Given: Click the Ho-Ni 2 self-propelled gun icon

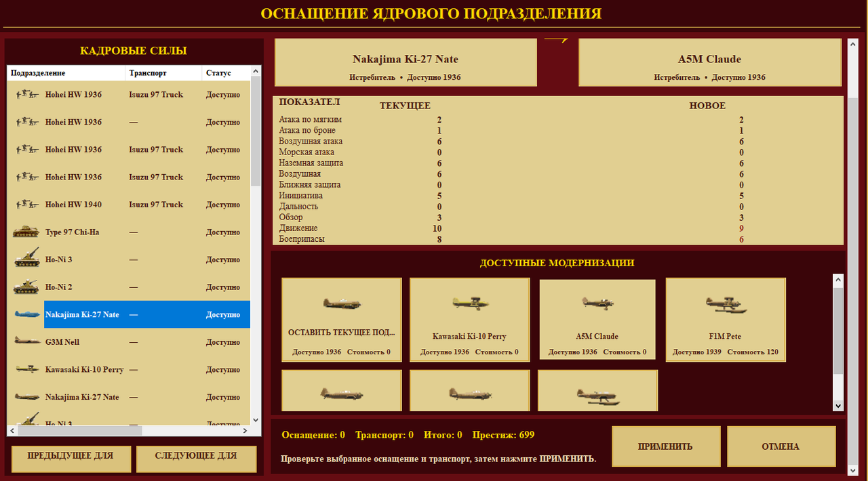Looking at the screenshot, I should click(x=26, y=287).
